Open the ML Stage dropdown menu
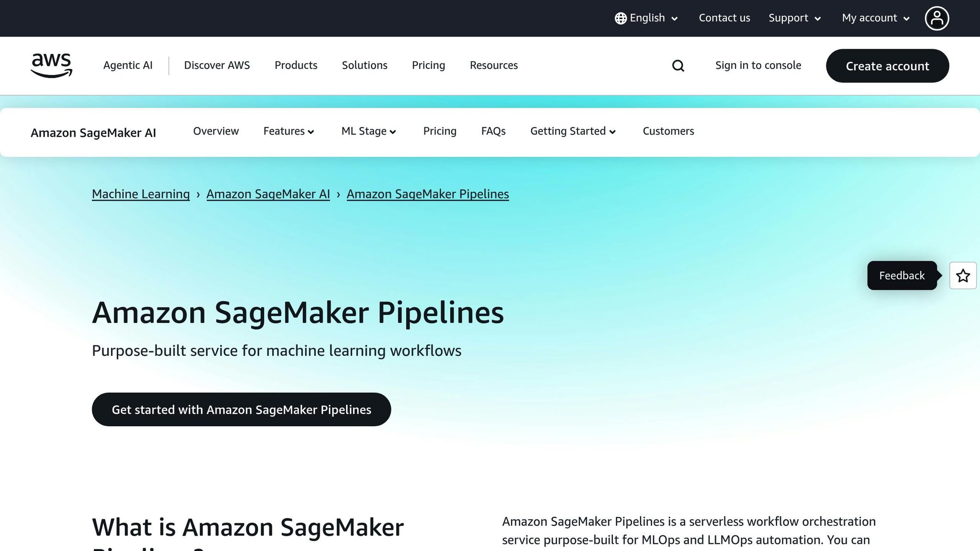Screen dimensions: 980x551 [x=368, y=131]
